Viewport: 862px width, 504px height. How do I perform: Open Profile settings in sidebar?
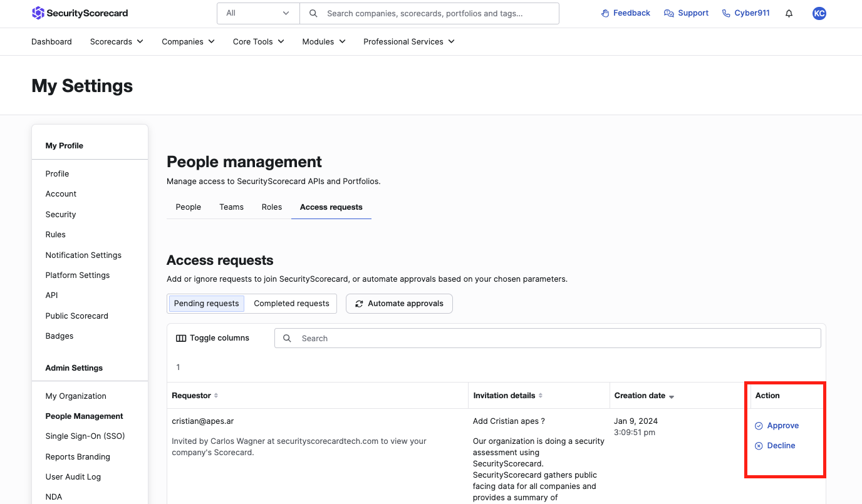pos(57,174)
